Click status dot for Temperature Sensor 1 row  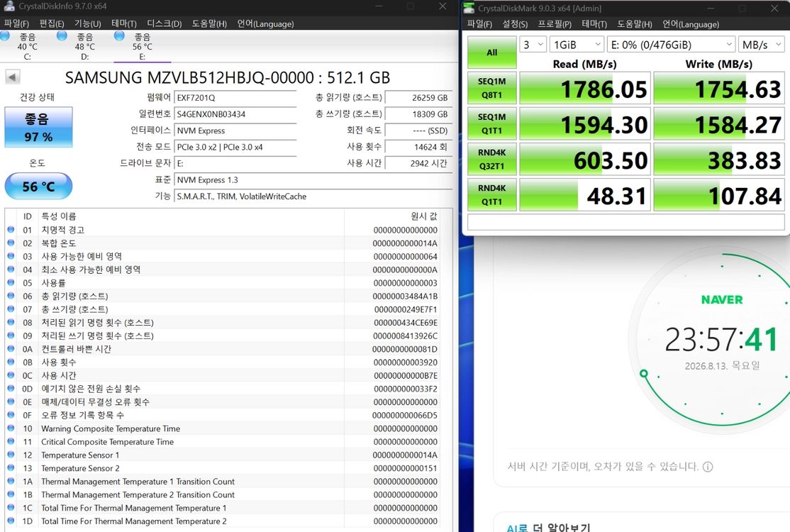click(11, 455)
